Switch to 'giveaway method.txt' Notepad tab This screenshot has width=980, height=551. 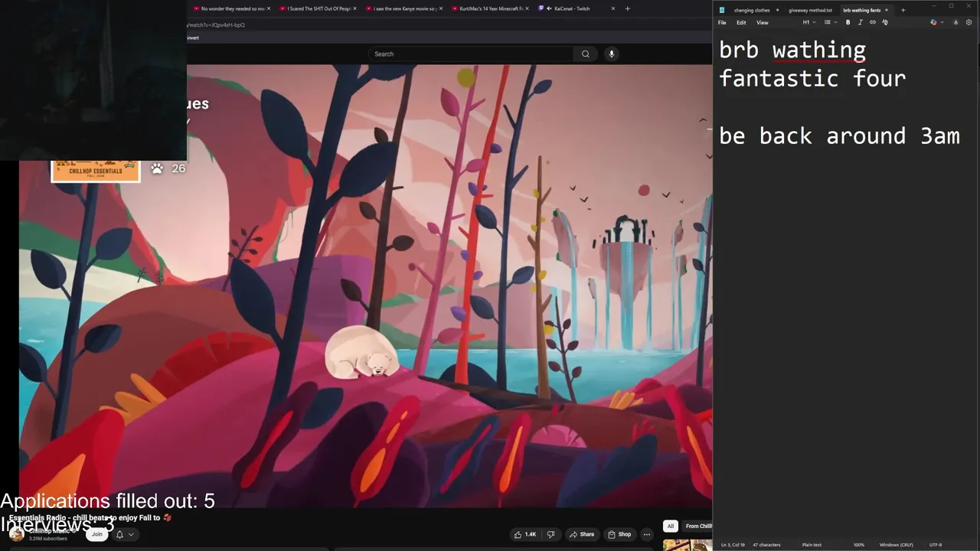tap(810, 10)
